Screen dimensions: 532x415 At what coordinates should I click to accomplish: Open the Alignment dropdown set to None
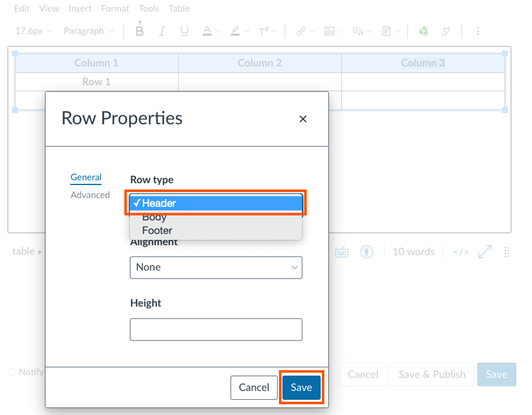tap(216, 267)
